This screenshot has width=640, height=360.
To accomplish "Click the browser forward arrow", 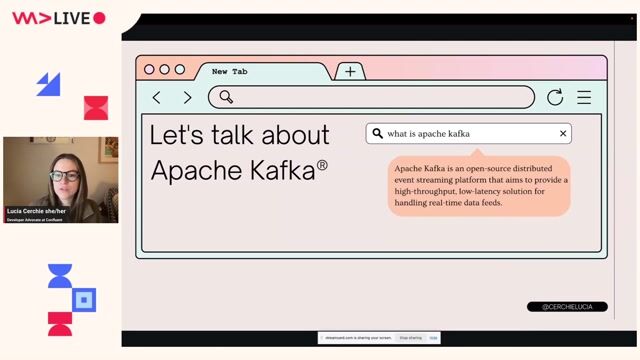I will coord(187,98).
